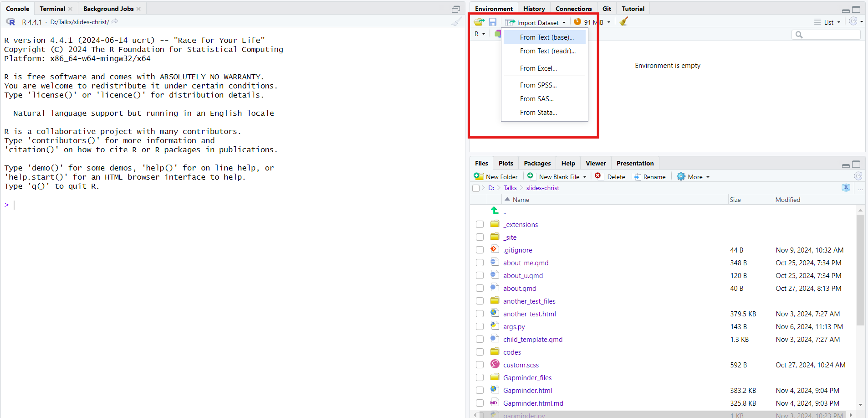Screen dimensions: 868x418
Task: Clear environment objects with the broom icon
Action: click(x=624, y=21)
